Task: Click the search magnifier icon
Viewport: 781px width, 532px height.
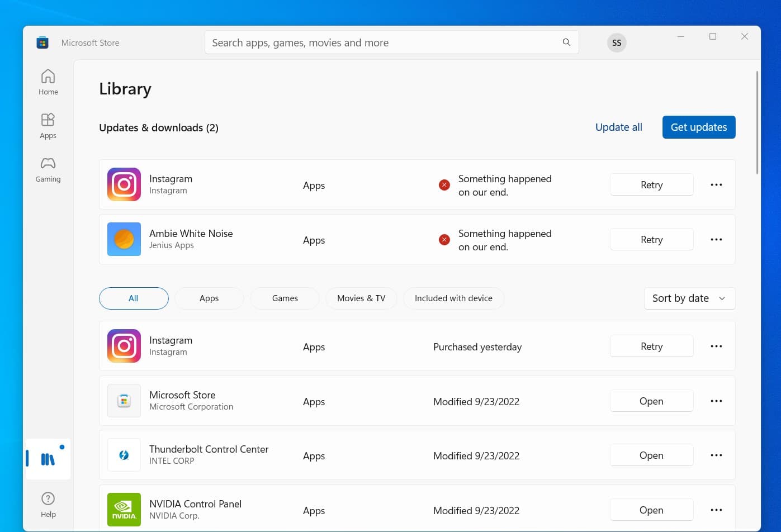Action: click(x=566, y=42)
